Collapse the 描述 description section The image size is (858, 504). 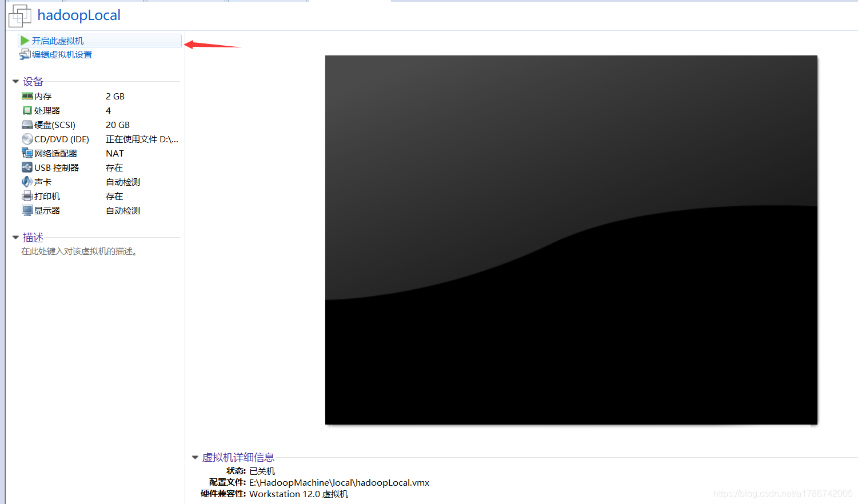[16, 238]
